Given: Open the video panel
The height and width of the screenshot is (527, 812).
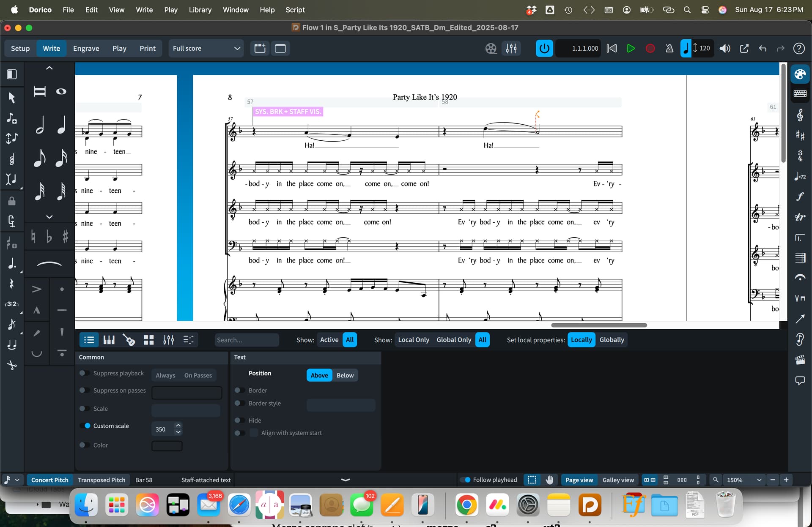Looking at the screenshot, I should [x=800, y=360].
